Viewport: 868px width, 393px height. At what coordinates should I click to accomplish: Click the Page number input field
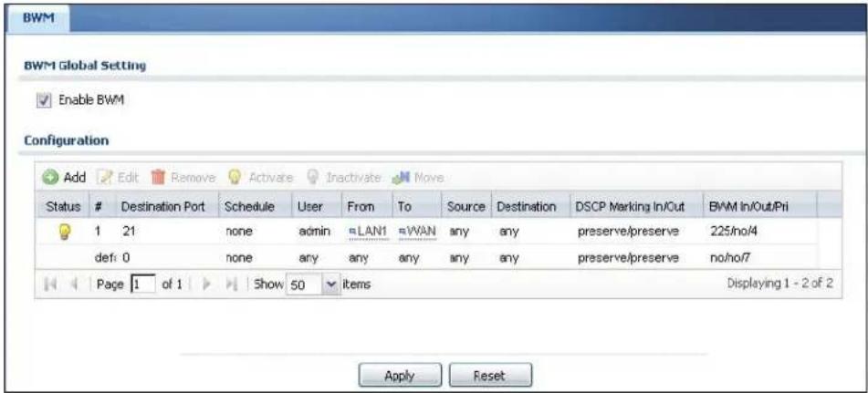coord(144,284)
